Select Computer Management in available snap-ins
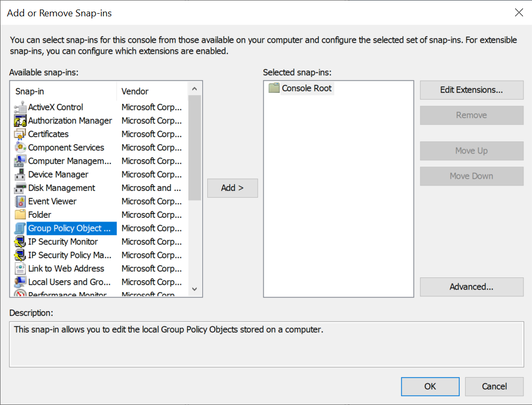This screenshot has width=532, height=405. click(70, 161)
